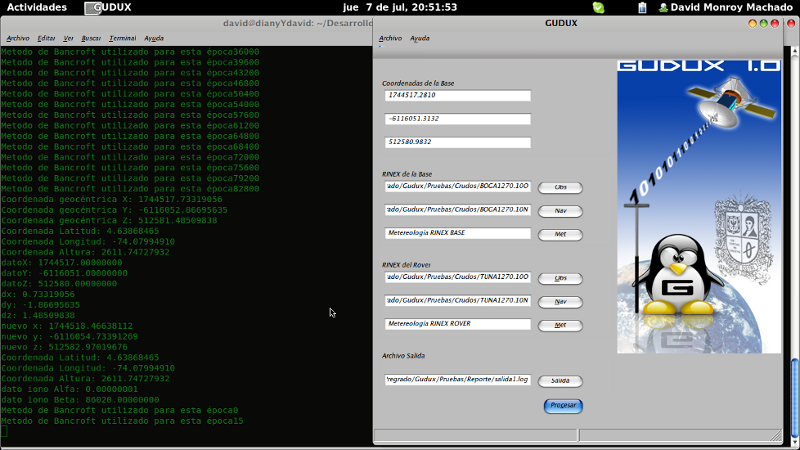Click salida1.log output file field

[458, 380]
